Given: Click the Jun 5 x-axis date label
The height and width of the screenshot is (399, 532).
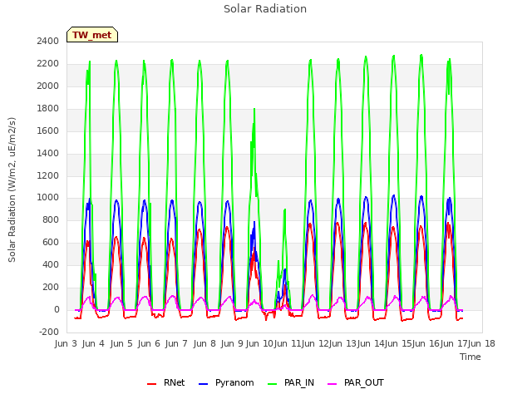Looking at the screenshot, I should [121, 343].
